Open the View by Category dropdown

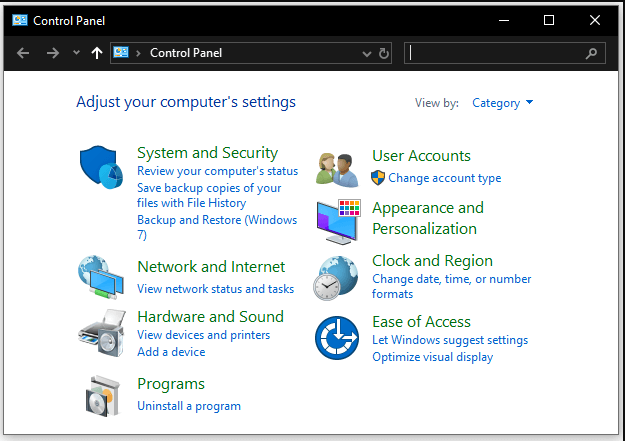(x=502, y=103)
